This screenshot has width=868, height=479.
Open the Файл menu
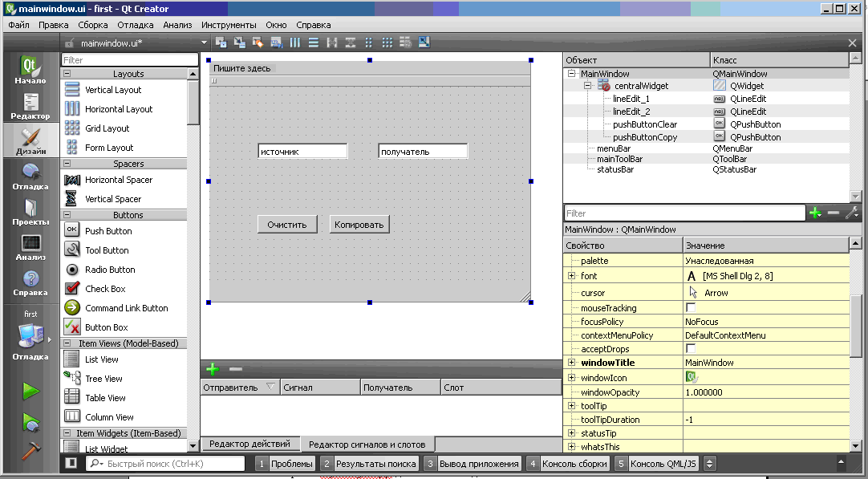18,25
